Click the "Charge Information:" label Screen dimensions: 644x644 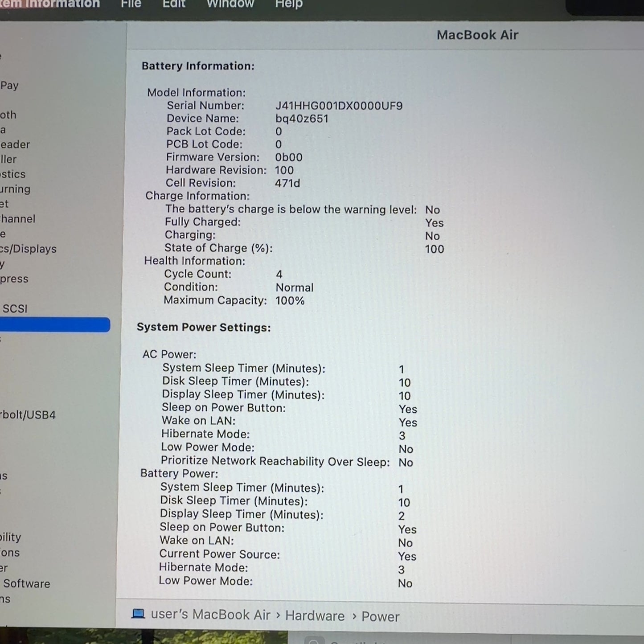coord(197,196)
